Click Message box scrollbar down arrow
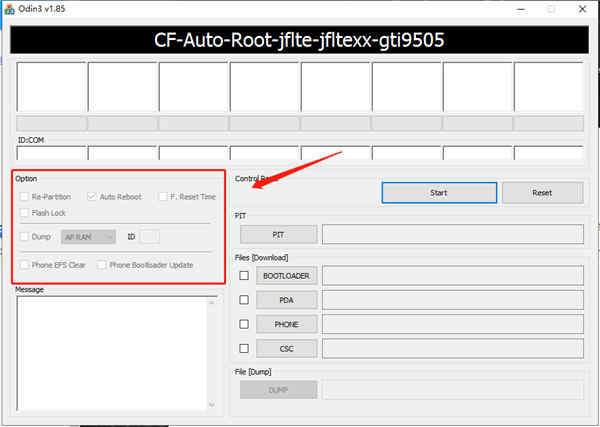The height and width of the screenshot is (427, 600). tap(212, 404)
